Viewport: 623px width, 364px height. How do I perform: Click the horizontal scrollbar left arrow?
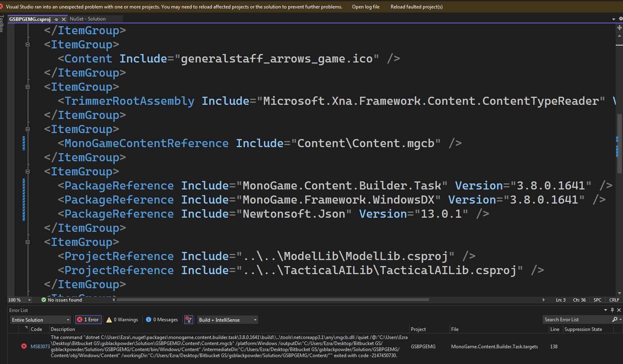point(114,300)
